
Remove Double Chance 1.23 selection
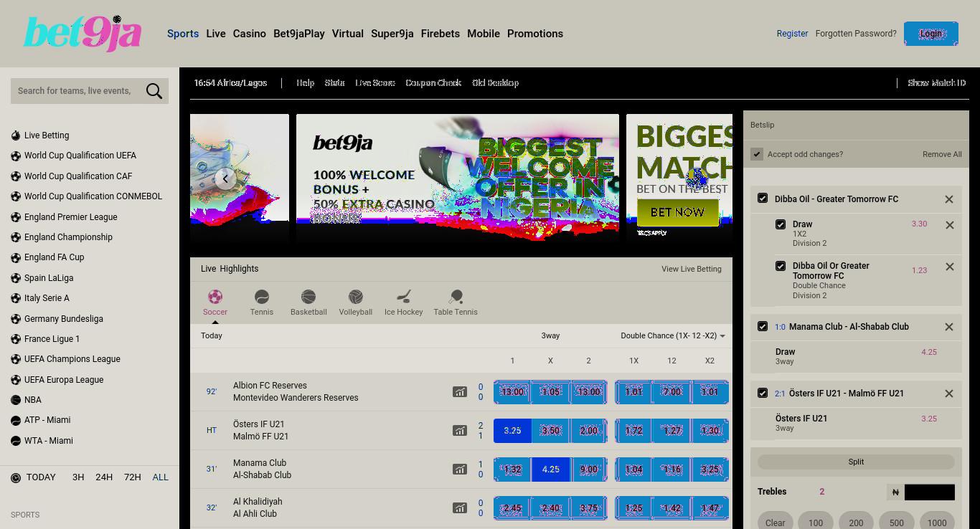(950, 267)
